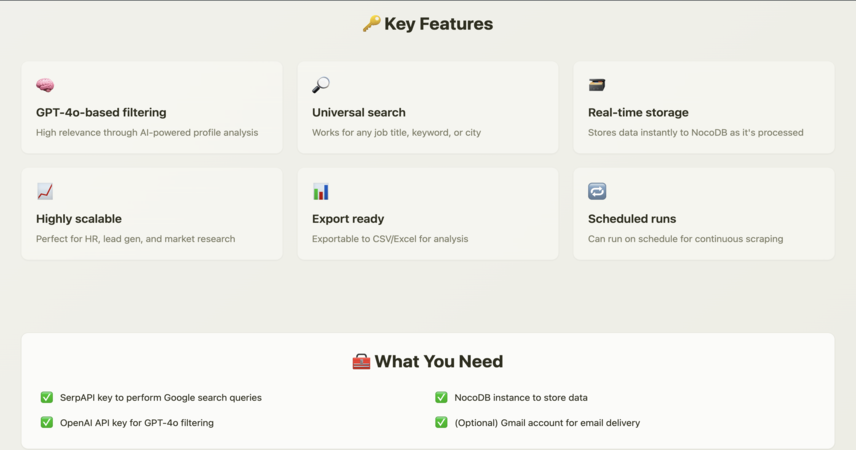Click the green checkmark next to NocoDB instance
This screenshot has height=450, width=856.
click(441, 397)
